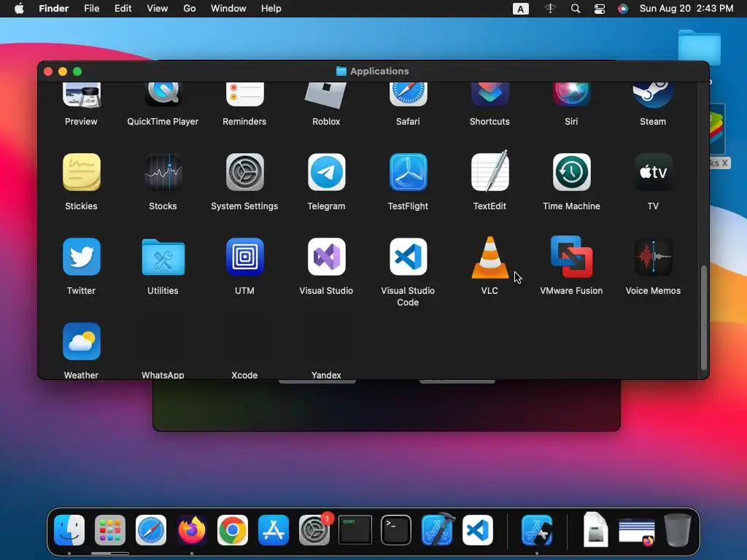The width and height of the screenshot is (747, 560).
Task: Open the View menu
Action: pos(158,9)
